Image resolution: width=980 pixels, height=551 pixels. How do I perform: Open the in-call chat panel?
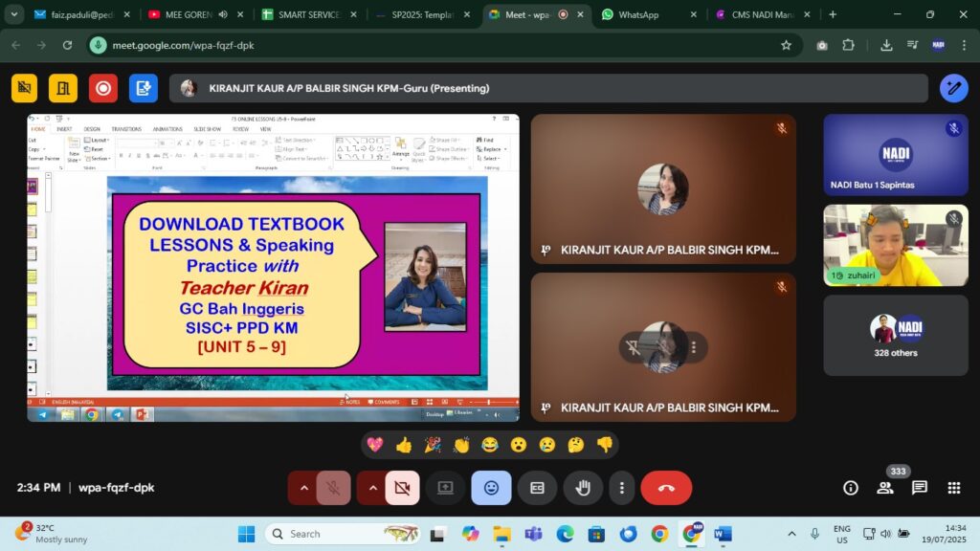click(x=920, y=488)
